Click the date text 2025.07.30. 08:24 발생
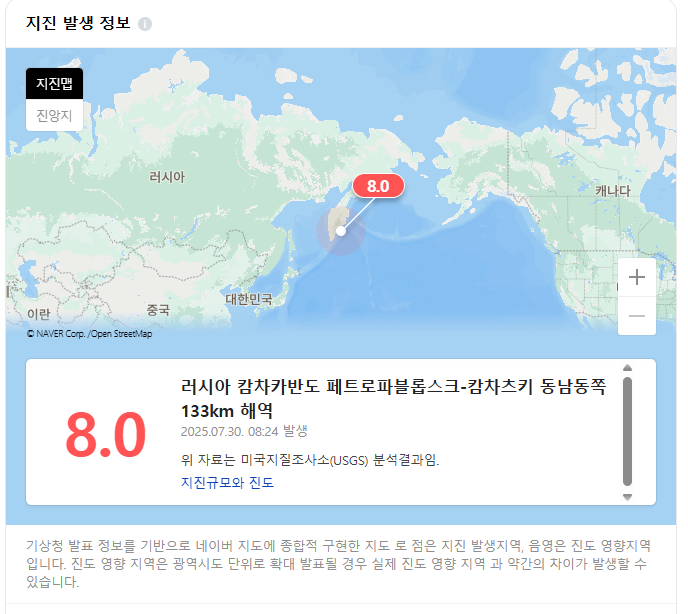 click(244, 431)
